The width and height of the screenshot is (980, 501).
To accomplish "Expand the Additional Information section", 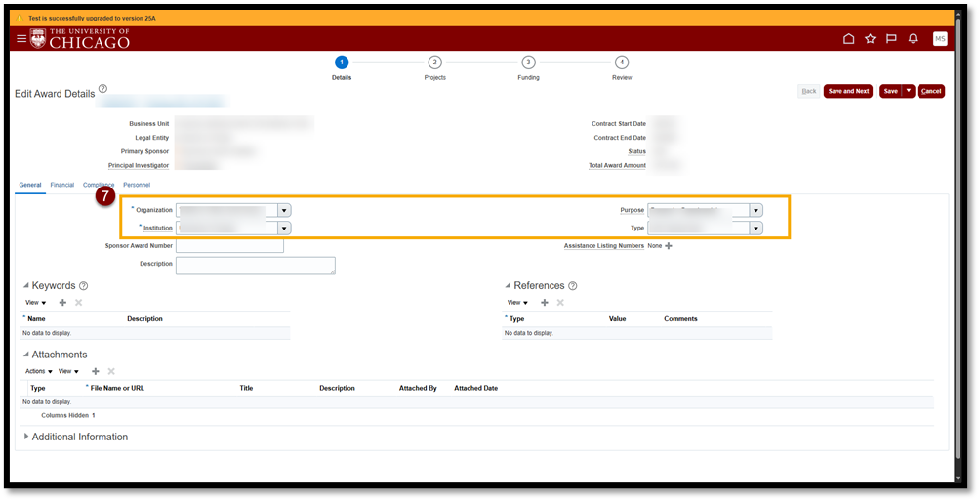I will 26,437.
